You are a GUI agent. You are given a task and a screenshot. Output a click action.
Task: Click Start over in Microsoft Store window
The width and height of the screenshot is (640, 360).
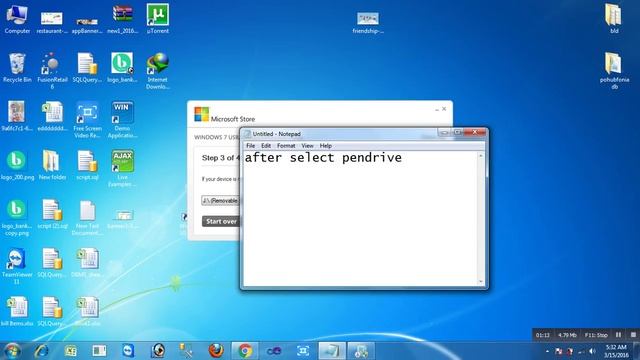tap(221, 222)
